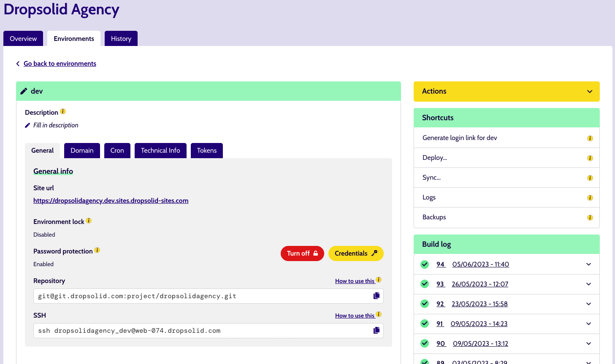Click the Enabled status under Password protection
Image resolution: width=615 pixels, height=364 pixels.
(x=43, y=264)
